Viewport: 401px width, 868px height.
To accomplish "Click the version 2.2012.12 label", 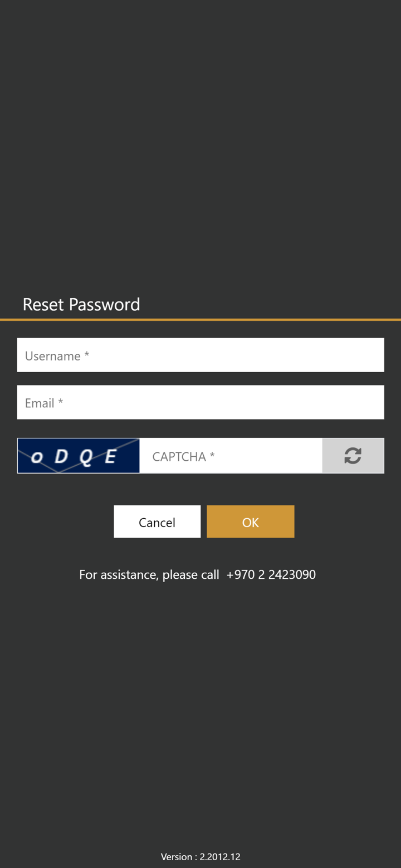I will tap(200, 857).
